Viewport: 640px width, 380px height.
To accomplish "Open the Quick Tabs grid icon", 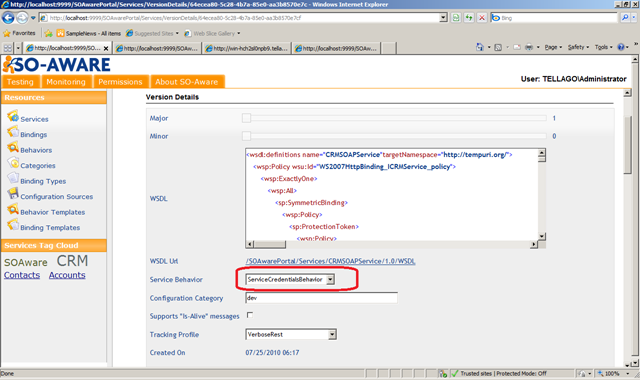I will [x=8, y=48].
